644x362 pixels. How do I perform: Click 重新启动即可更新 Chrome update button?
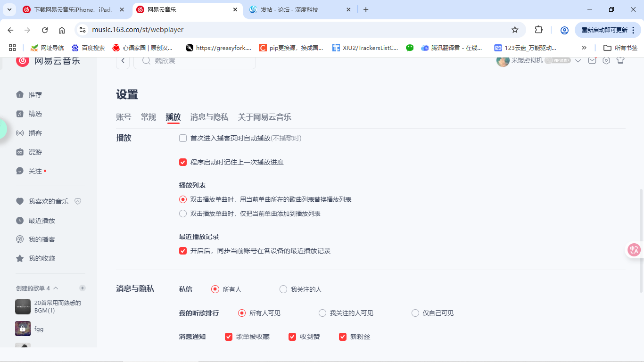pos(608,30)
